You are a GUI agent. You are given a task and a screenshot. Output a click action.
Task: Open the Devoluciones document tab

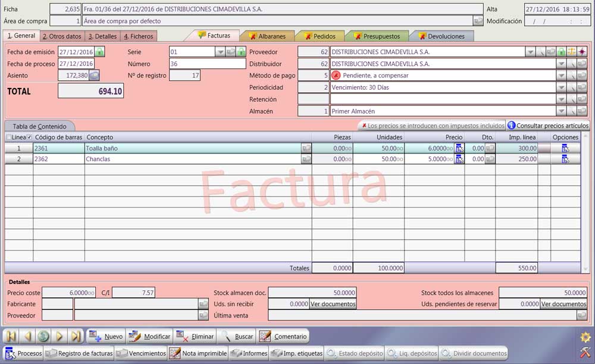click(x=442, y=36)
